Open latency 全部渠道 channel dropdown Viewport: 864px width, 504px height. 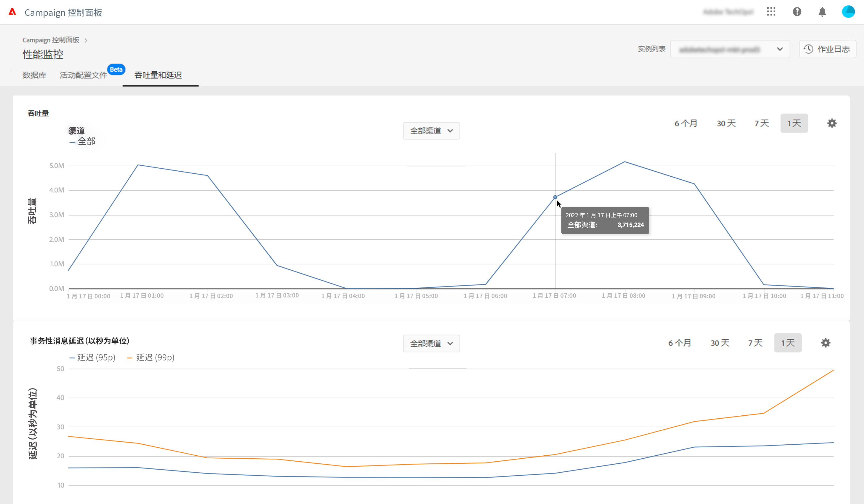click(431, 343)
